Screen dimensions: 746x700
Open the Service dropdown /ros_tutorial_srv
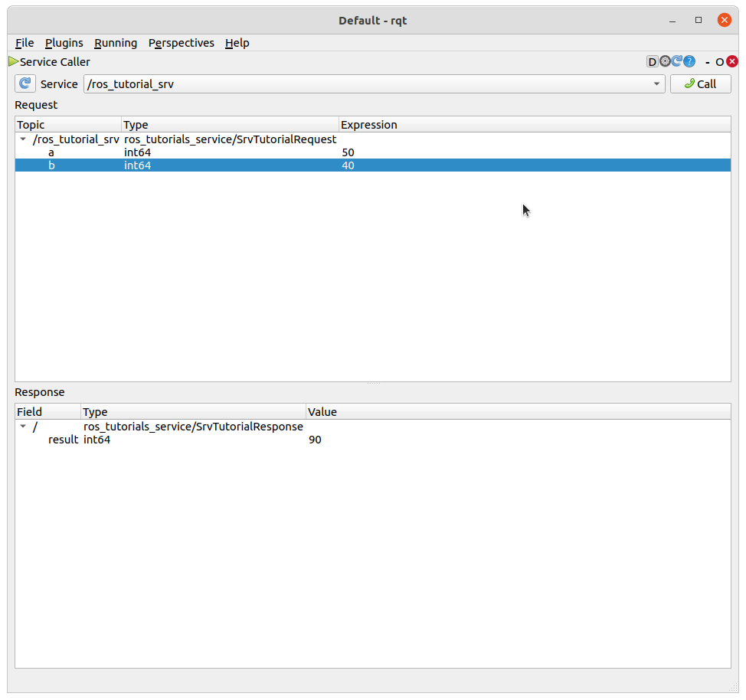click(374, 83)
